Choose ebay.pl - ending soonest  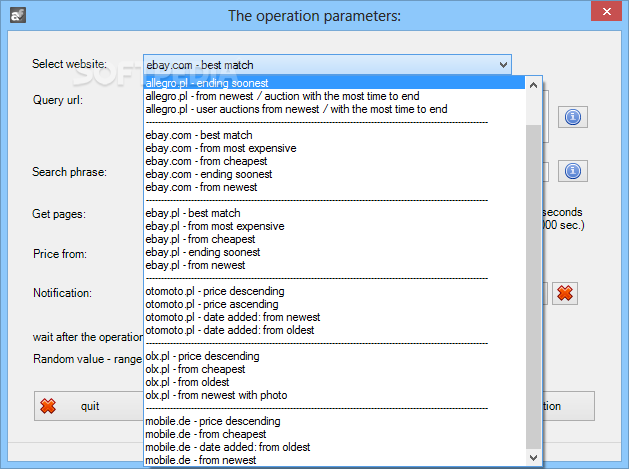point(334,252)
